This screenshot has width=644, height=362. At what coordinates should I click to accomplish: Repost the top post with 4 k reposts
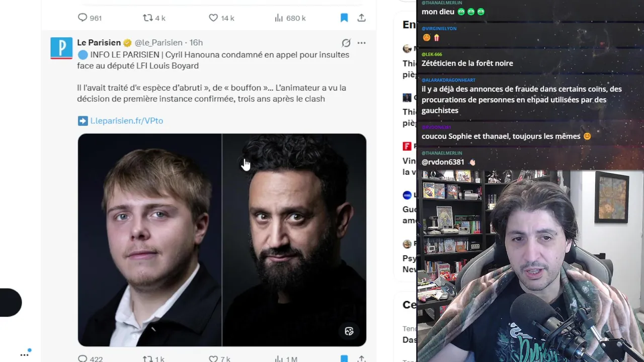[x=154, y=18]
